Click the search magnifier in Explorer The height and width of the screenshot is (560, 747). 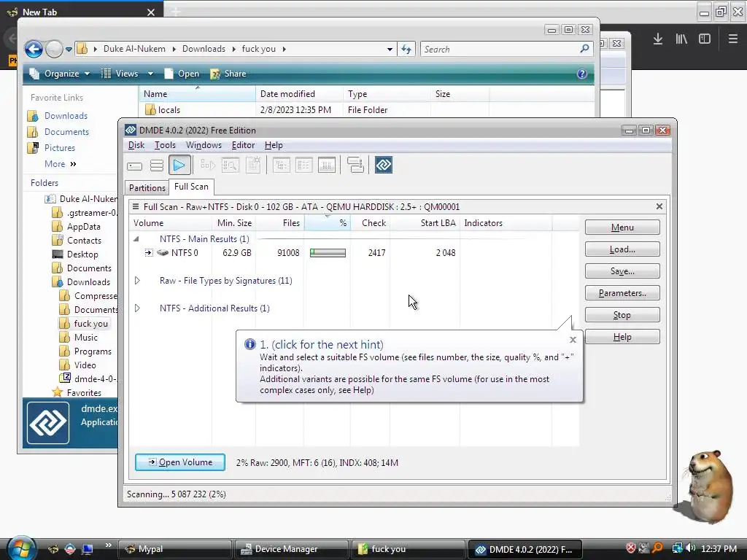coord(584,49)
